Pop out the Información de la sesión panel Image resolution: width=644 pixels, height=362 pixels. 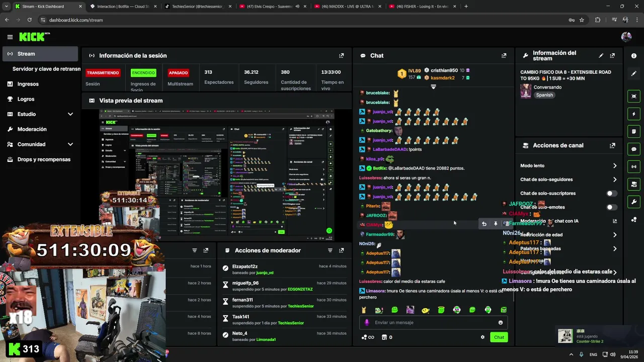[342, 56]
